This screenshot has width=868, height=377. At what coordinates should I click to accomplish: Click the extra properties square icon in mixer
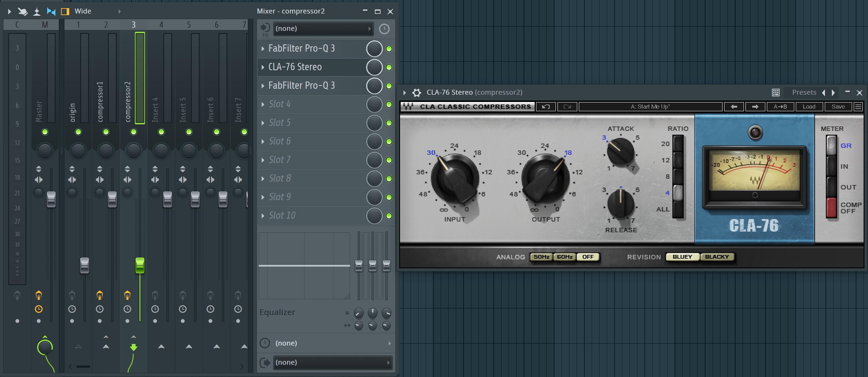point(65,11)
